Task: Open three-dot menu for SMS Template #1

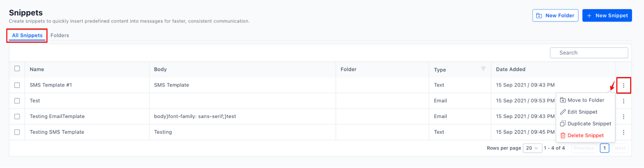Action: pos(623,85)
